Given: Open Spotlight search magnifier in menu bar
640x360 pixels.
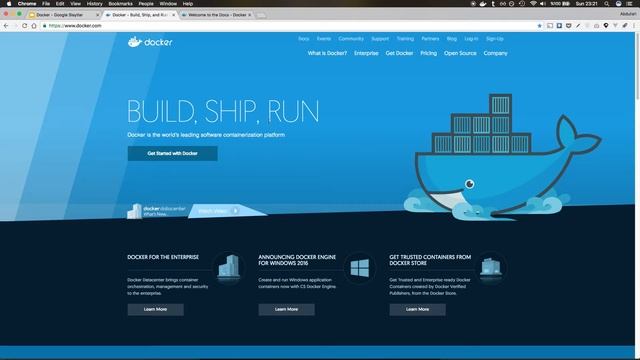Looking at the screenshot, I should [607, 4].
